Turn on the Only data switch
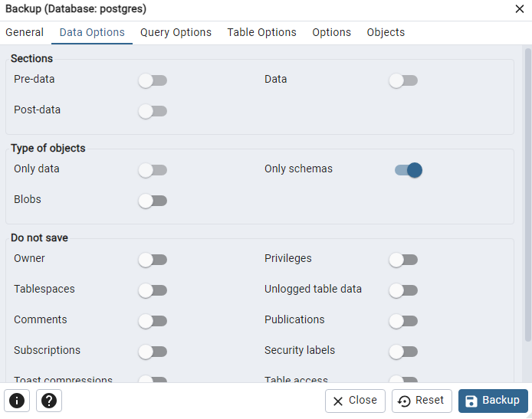532x419 pixels. 153,170
